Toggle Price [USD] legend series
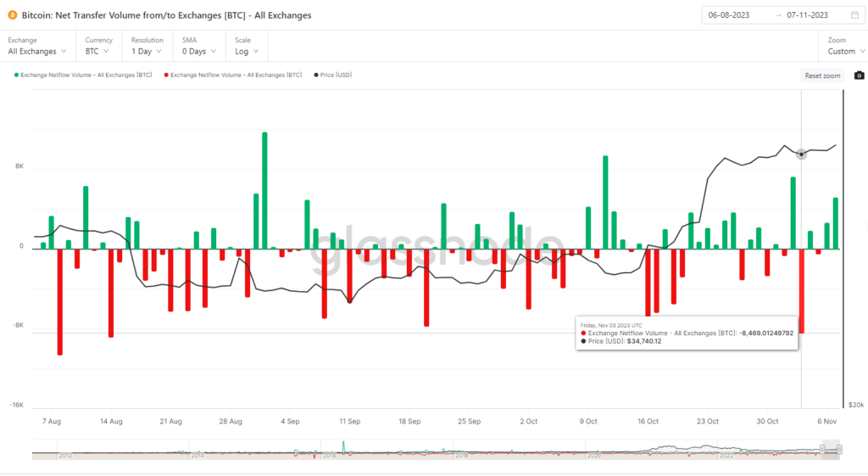The width and height of the screenshot is (868, 476). point(332,75)
